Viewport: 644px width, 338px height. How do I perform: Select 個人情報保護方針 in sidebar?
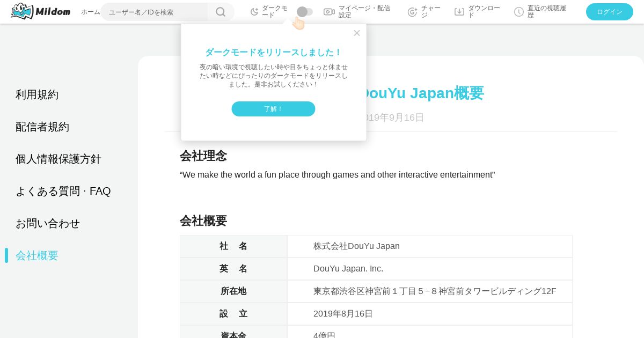[x=58, y=159]
